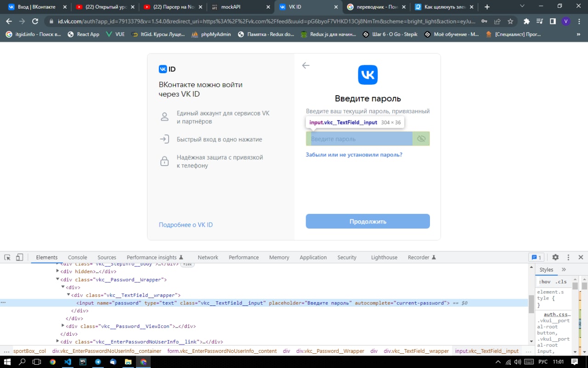The image size is (588, 368).
Task: Open the DevTools three-dot customize menu
Action: (x=568, y=257)
